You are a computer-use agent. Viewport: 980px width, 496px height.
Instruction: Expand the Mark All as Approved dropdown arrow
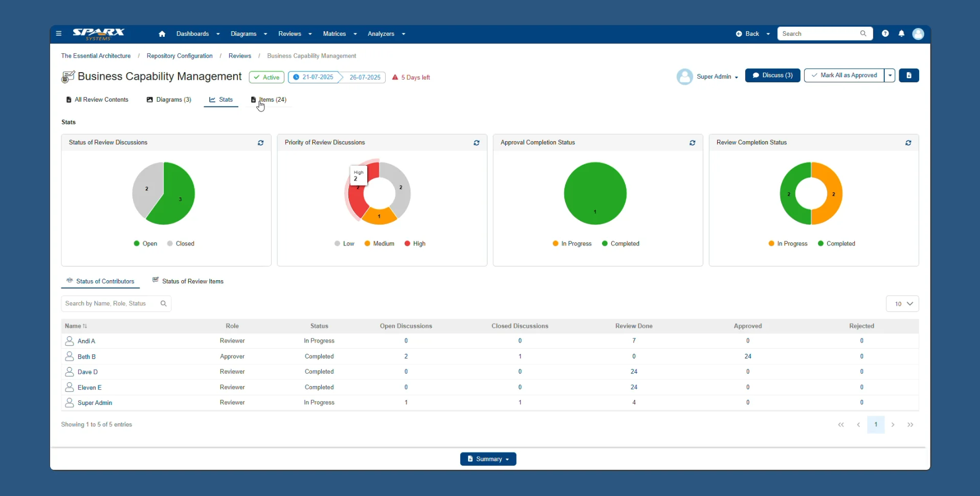[890, 75]
